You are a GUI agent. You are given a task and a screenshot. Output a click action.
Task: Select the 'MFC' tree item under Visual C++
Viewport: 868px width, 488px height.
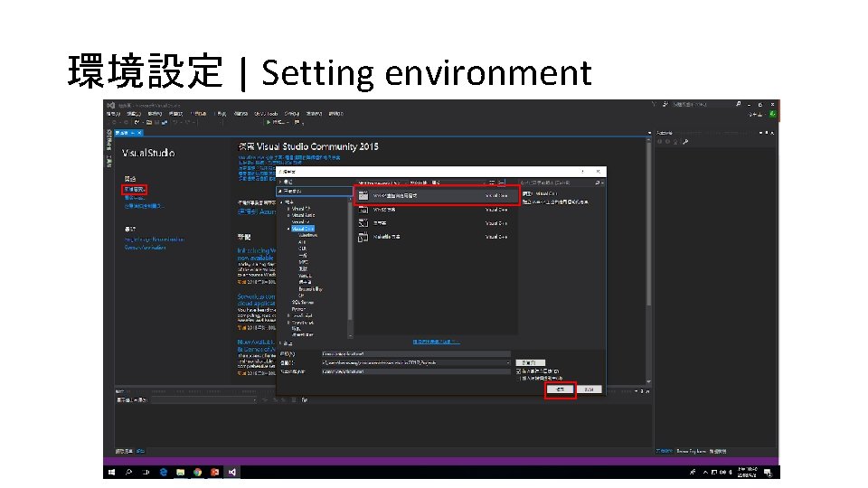pyautogui.click(x=304, y=262)
